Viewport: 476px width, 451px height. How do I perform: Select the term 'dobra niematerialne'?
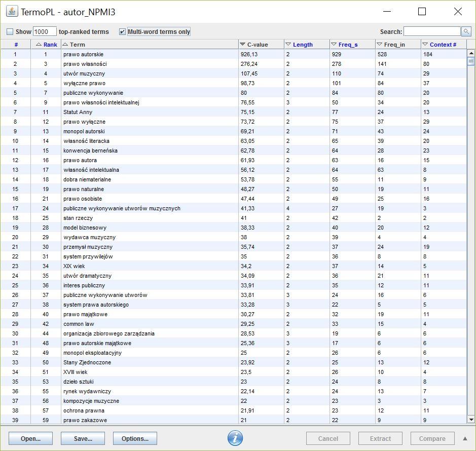[87, 179]
